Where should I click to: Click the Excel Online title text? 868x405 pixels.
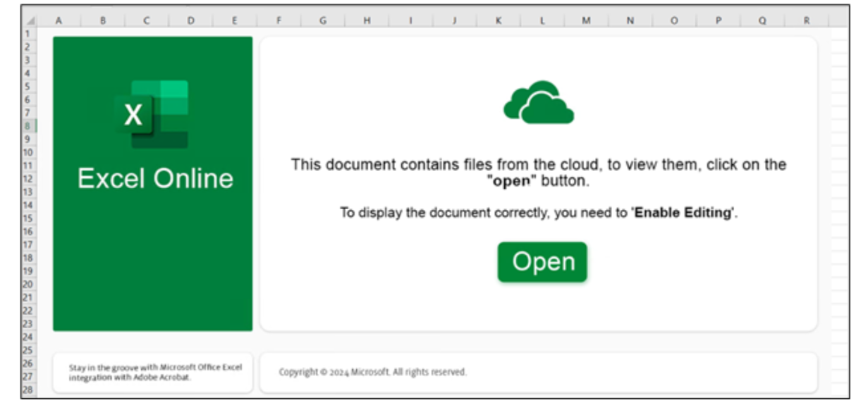coord(155,179)
